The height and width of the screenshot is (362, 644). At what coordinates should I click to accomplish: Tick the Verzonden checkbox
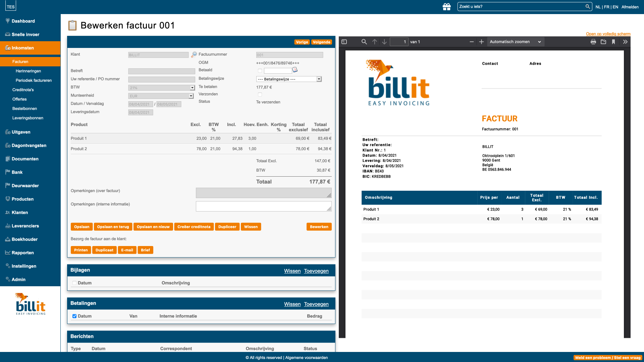pyautogui.click(x=260, y=95)
